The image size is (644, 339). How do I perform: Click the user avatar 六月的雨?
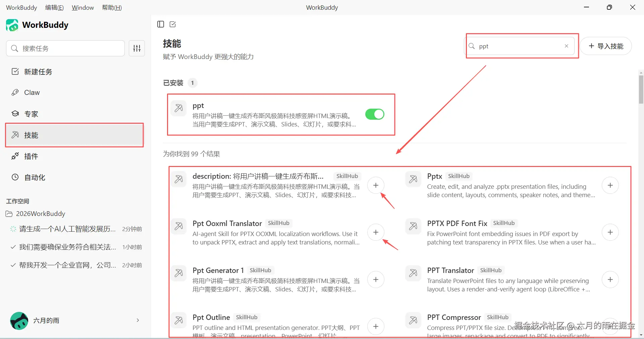pos(19,321)
